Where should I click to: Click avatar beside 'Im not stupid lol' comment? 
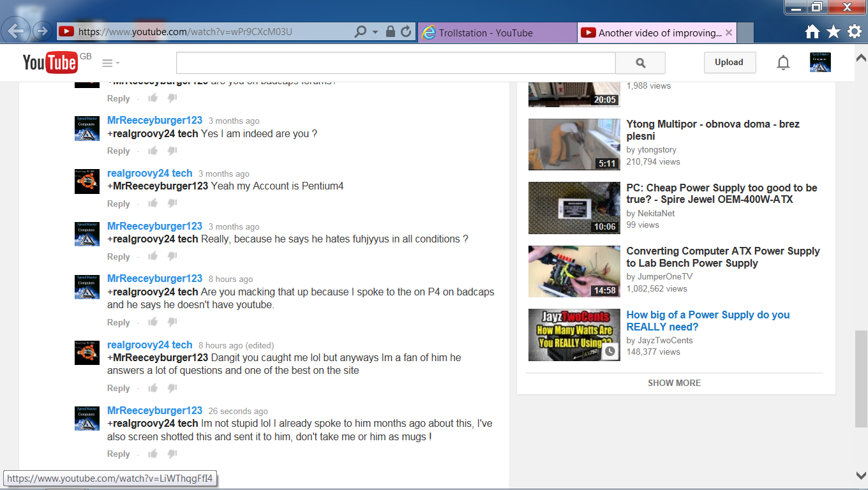pyautogui.click(x=87, y=418)
